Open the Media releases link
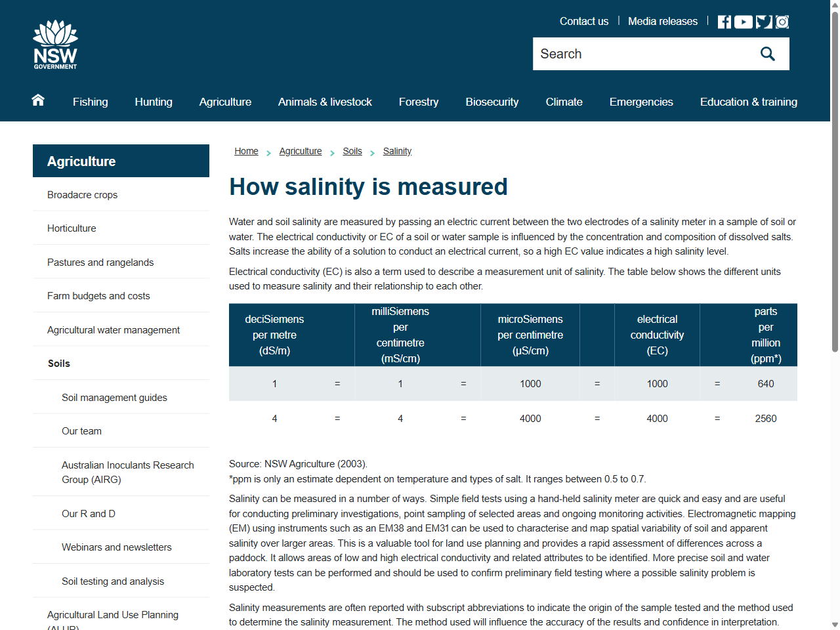Image resolution: width=840 pixels, height=630 pixels. (x=663, y=21)
